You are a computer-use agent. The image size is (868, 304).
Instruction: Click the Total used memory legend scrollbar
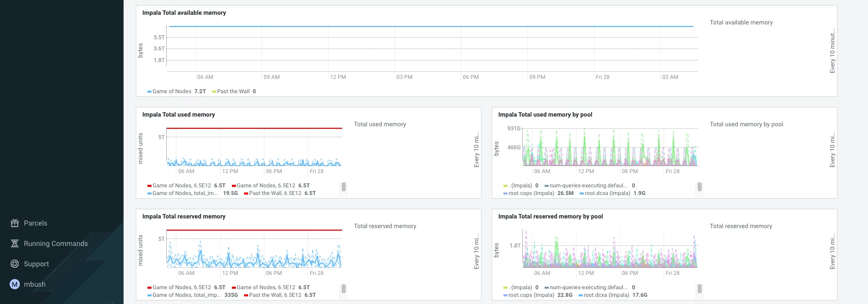(344, 187)
